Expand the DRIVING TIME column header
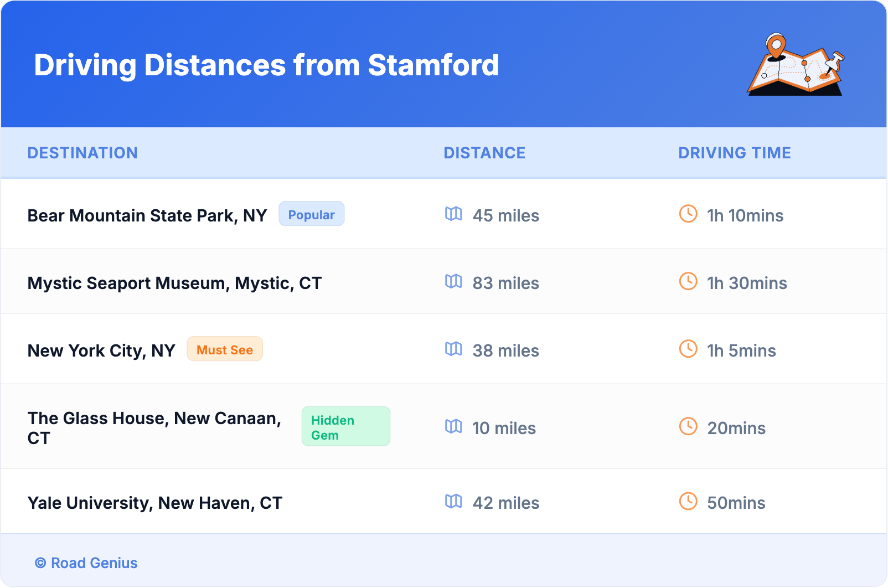Screen dimensions: 888x588 coord(735,153)
